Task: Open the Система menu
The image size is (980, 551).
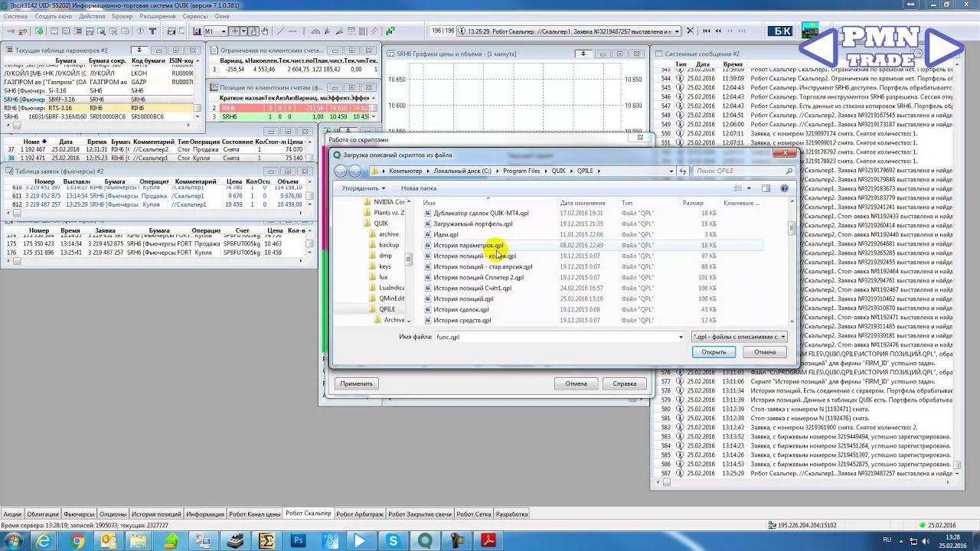Action: pos(15,15)
